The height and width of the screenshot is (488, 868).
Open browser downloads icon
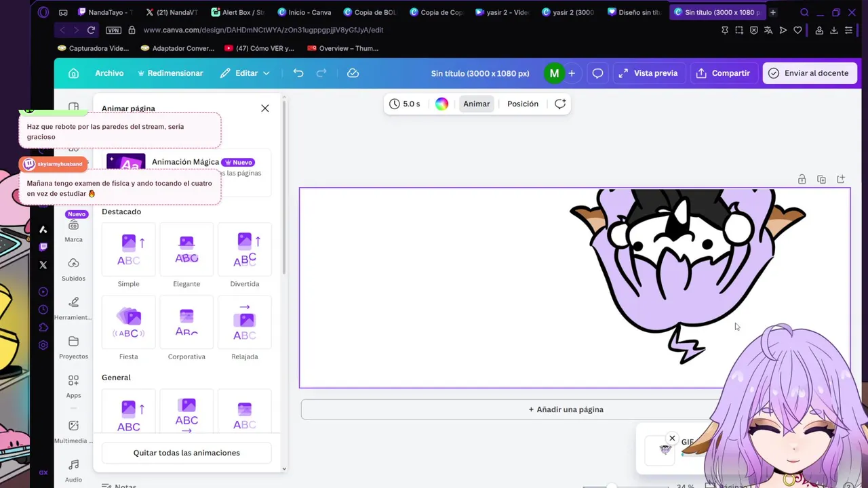click(834, 30)
